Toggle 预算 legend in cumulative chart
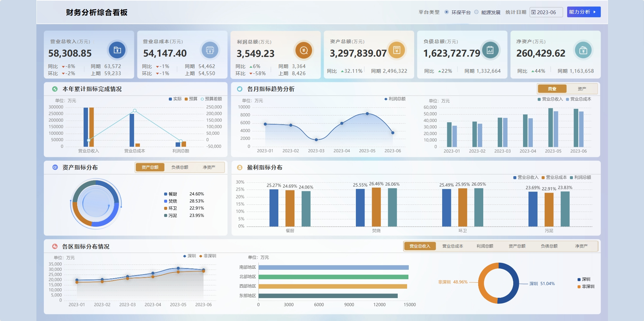Viewport: 644px width, 321px height. pyautogui.click(x=191, y=99)
